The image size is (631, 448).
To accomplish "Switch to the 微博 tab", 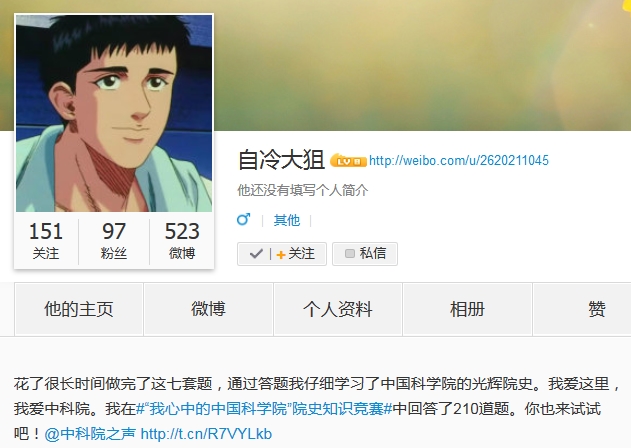I will coord(208,309).
